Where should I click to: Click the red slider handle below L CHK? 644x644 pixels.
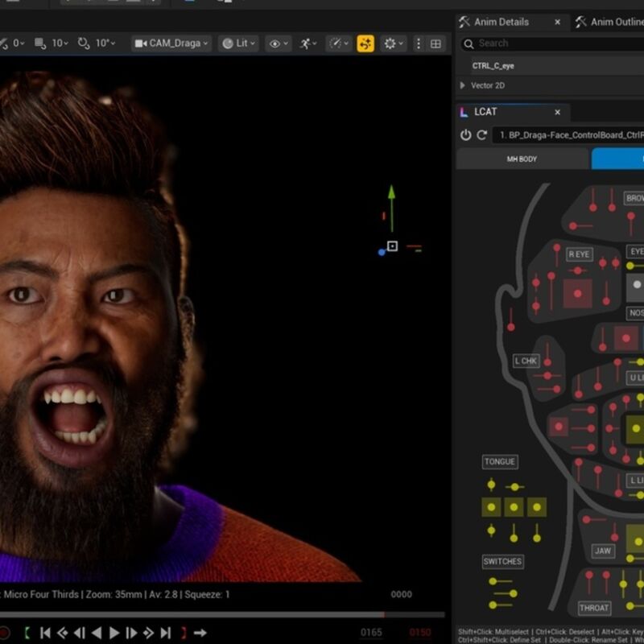click(x=547, y=375)
